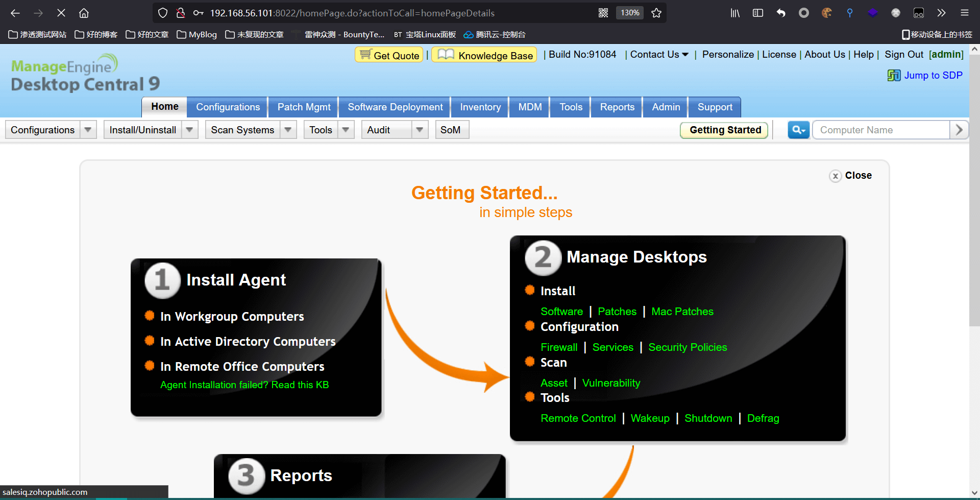This screenshot has width=980, height=500.
Task: Click the site security shield icon
Action: coord(163,13)
